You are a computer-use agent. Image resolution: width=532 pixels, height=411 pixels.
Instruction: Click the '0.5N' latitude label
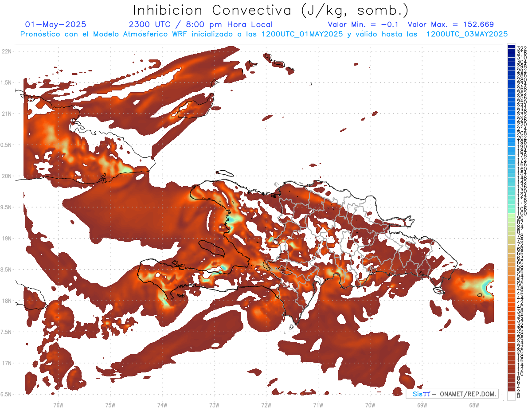7,145
